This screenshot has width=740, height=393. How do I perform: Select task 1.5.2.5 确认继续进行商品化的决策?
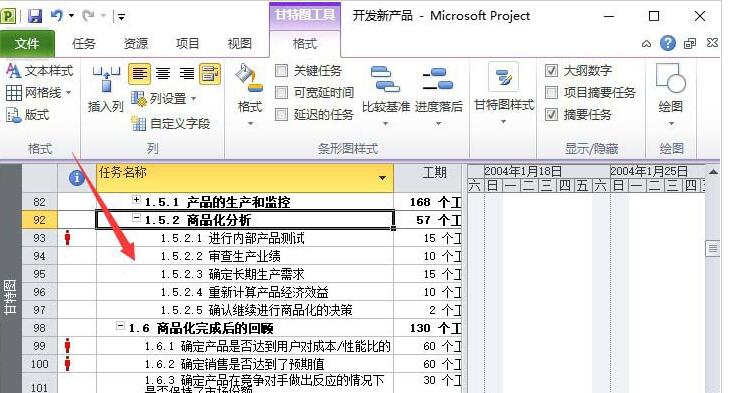[256, 310]
